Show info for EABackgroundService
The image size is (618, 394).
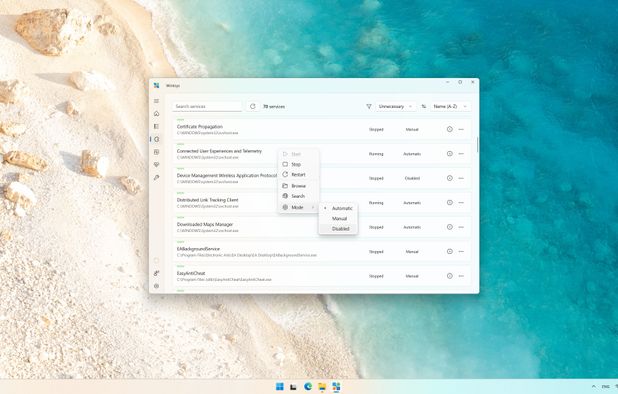point(450,251)
